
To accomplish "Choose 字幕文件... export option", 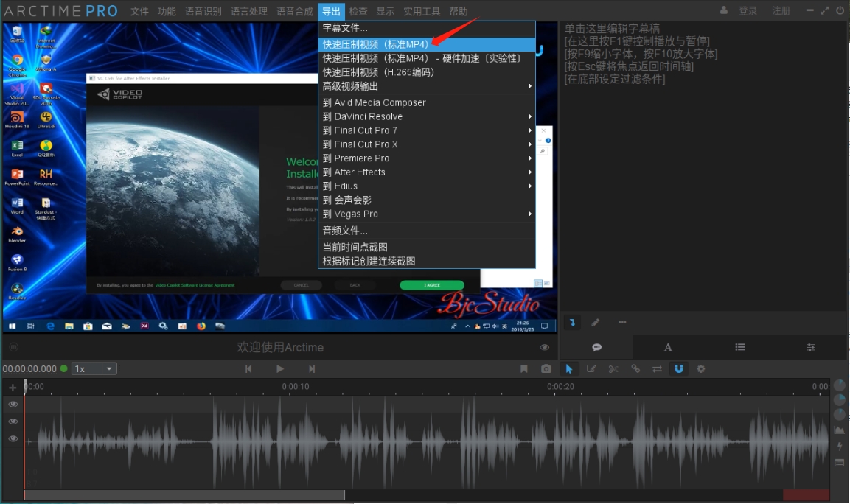I will pos(427,28).
